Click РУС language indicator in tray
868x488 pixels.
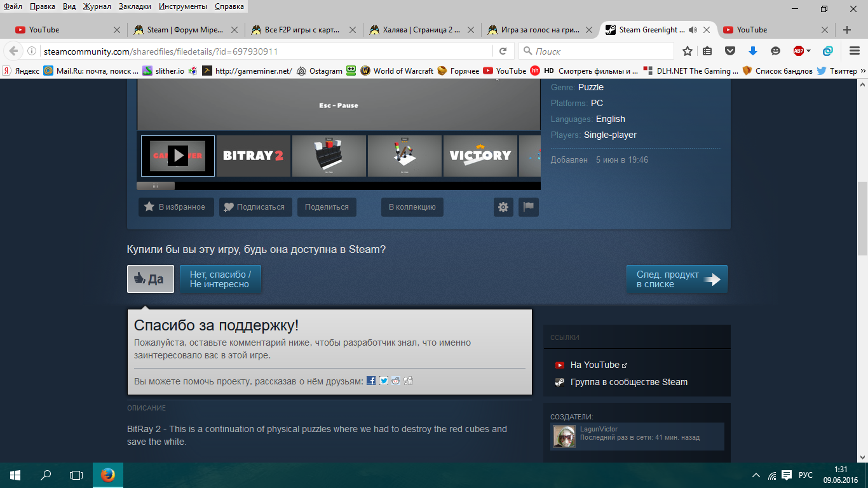[x=805, y=475]
